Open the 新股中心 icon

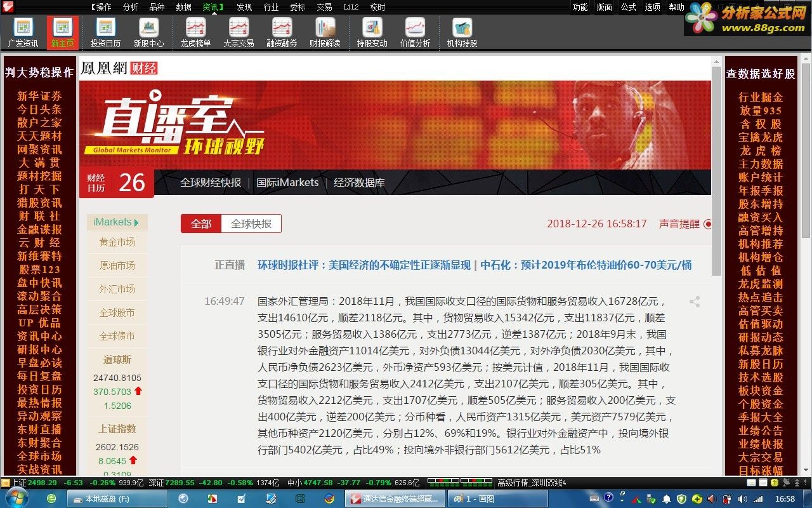pyautogui.click(x=148, y=33)
